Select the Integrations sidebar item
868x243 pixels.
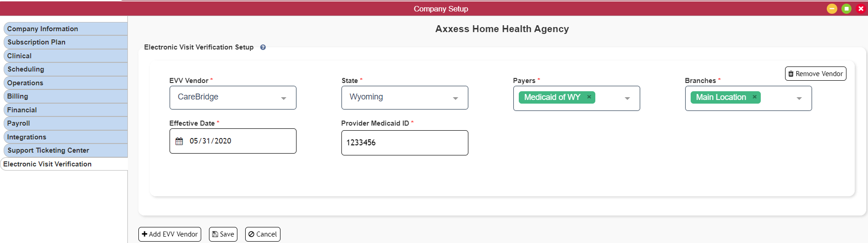pos(66,137)
